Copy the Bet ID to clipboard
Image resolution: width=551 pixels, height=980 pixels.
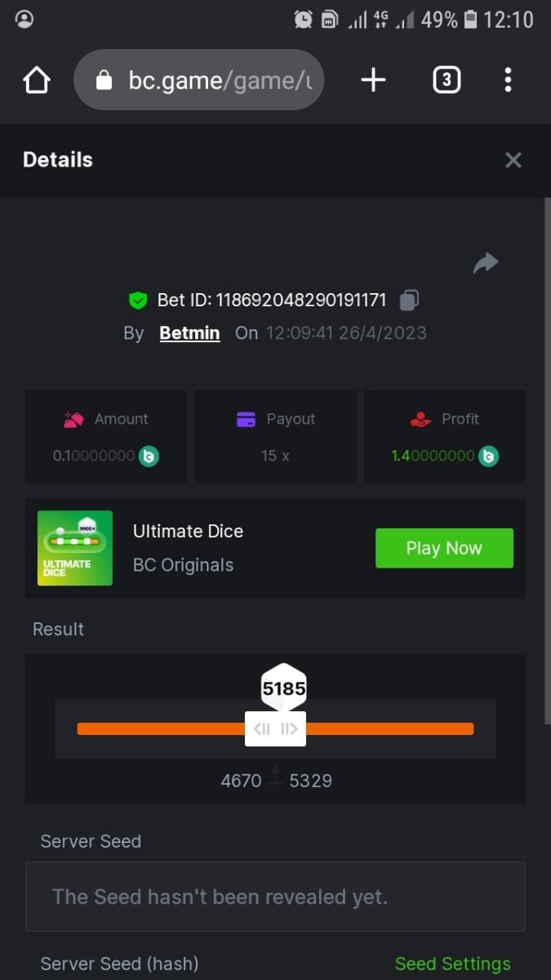pyautogui.click(x=409, y=301)
